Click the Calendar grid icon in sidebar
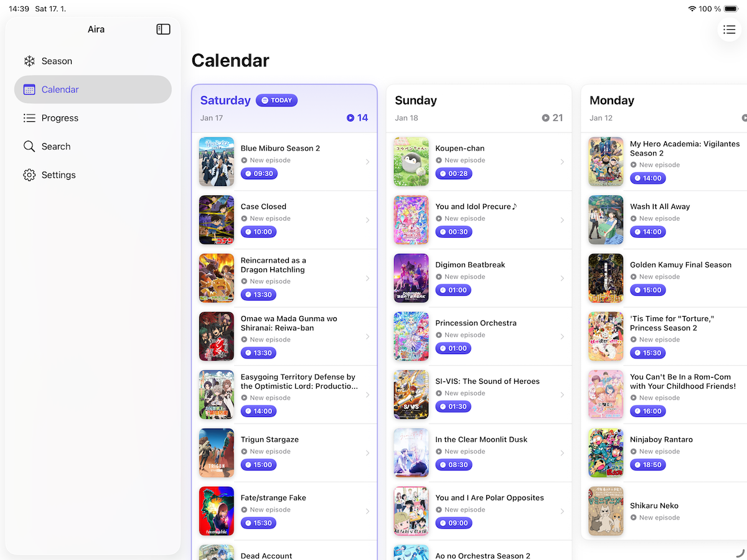This screenshot has width=747, height=560. click(29, 89)
